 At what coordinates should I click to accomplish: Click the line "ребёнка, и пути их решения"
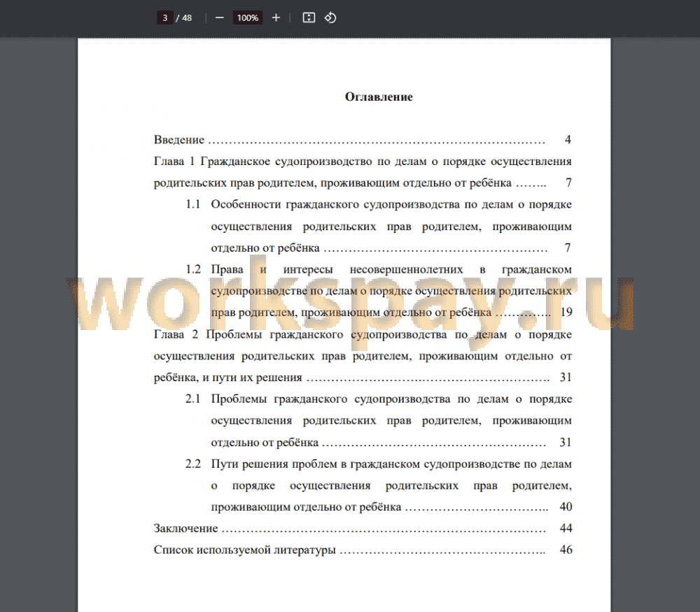tap(227, 378)
